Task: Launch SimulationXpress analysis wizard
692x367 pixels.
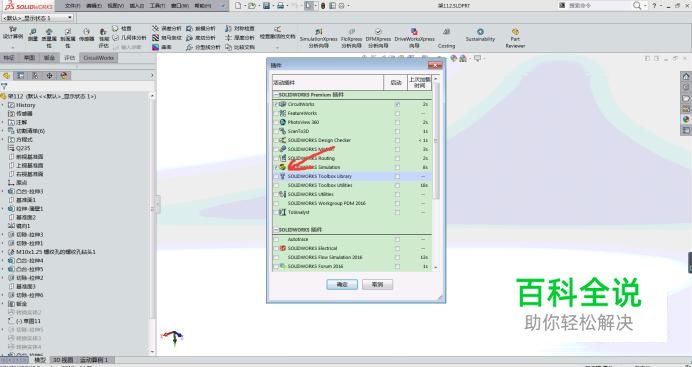Action: pyautogui.click(x=319, y=38)
